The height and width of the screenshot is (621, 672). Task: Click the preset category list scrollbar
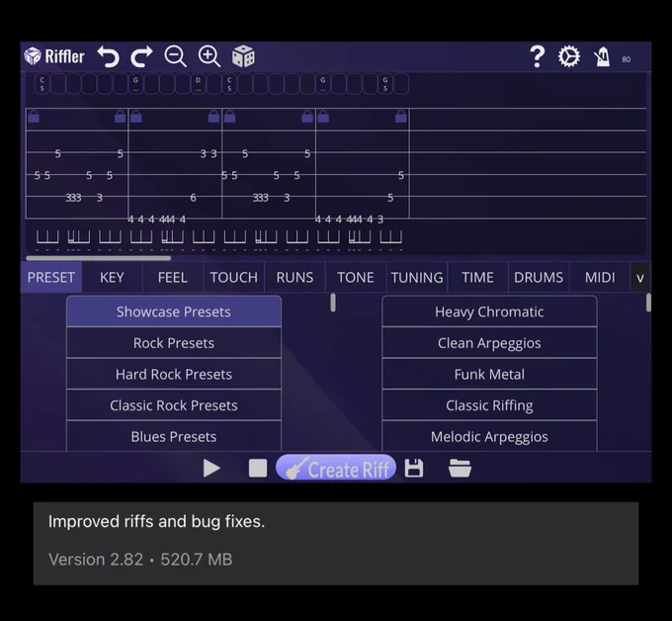[x=333, y=303]
